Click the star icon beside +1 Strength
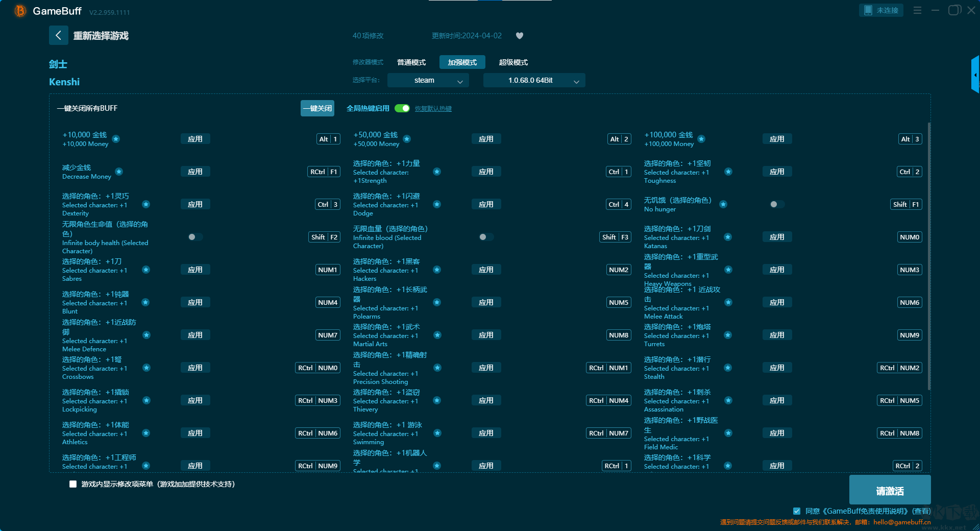The image size is (980, 531). (x=437, y=172)
